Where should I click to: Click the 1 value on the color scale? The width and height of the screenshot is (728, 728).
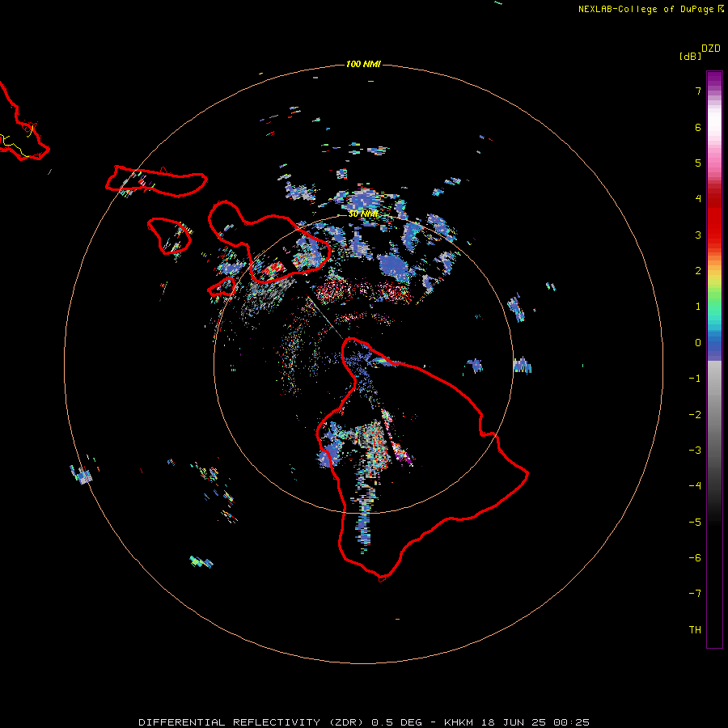[x=698, y=307]
